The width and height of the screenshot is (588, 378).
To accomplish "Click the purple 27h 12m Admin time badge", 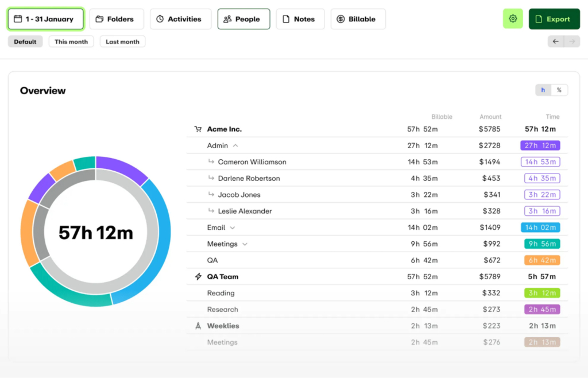I will click(540, 146).
